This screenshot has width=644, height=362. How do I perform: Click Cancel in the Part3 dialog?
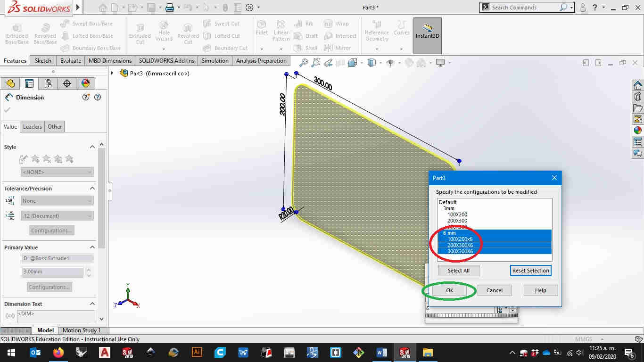coord(495,290)
